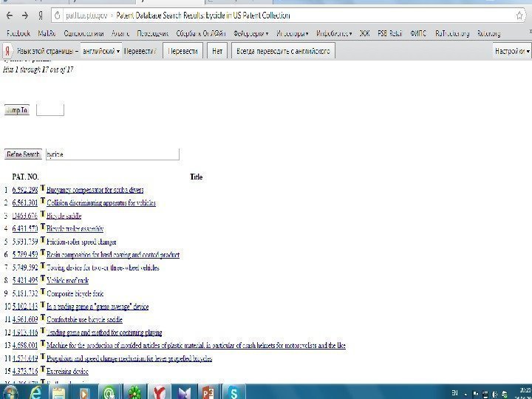Viewport: 532px width, 399px height.
Task: Click Всегда переводить с английского button
Action: coord(283,51)
